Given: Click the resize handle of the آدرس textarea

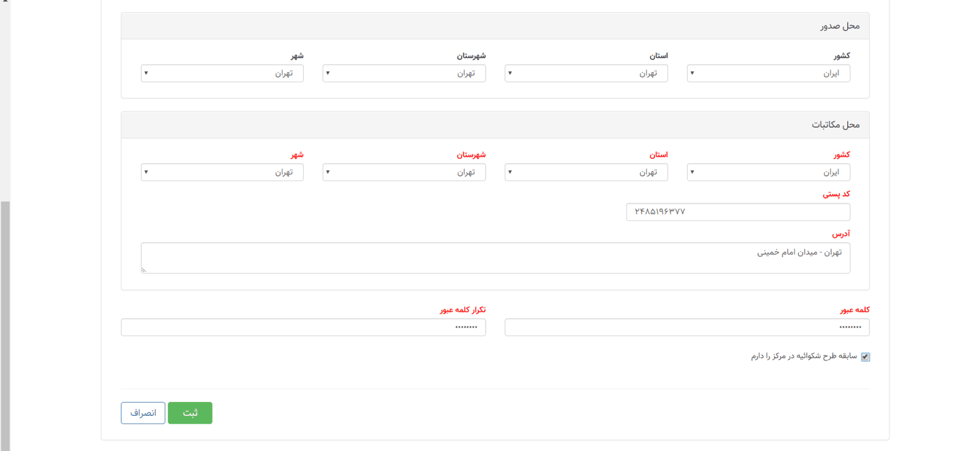Looking at the screenshot, I should [144, 270].
